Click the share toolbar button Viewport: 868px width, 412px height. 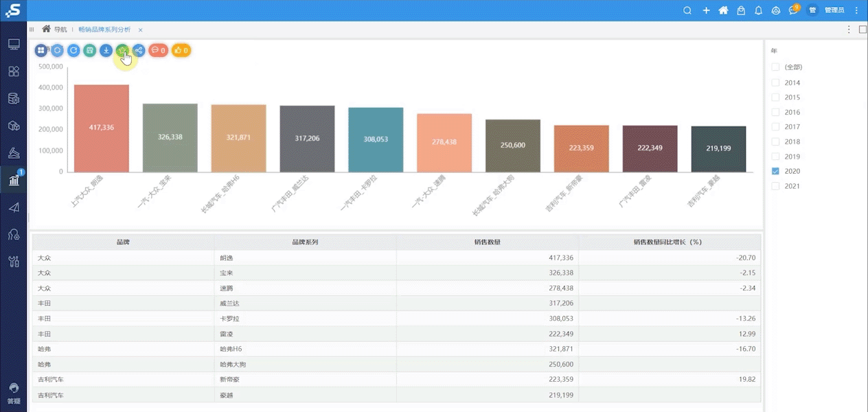pyautogui.click(x=139, y=50)
